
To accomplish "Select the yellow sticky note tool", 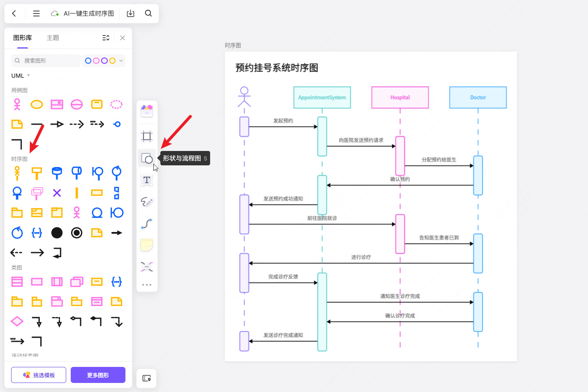I will pos(147,246).
